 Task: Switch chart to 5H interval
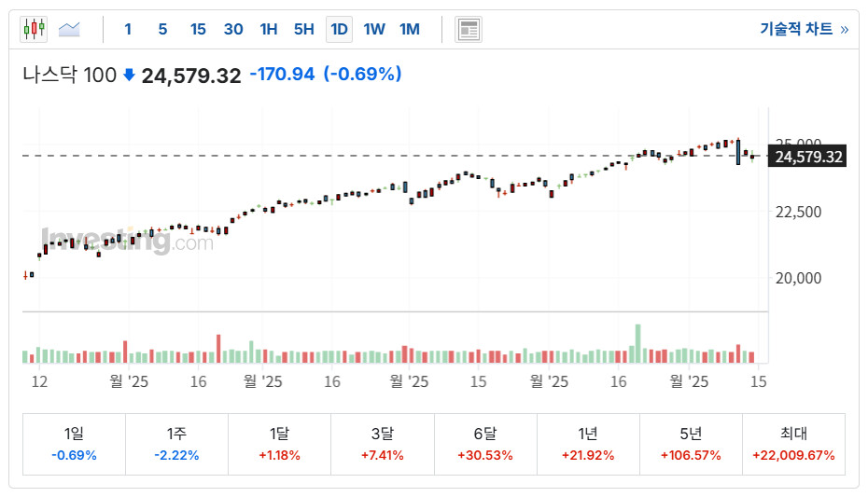click(x=303, y=29)
